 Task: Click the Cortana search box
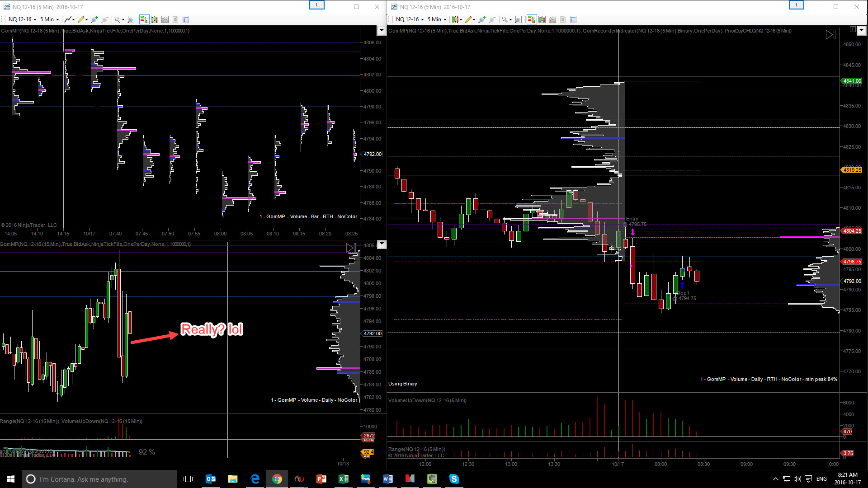point(99,479)
